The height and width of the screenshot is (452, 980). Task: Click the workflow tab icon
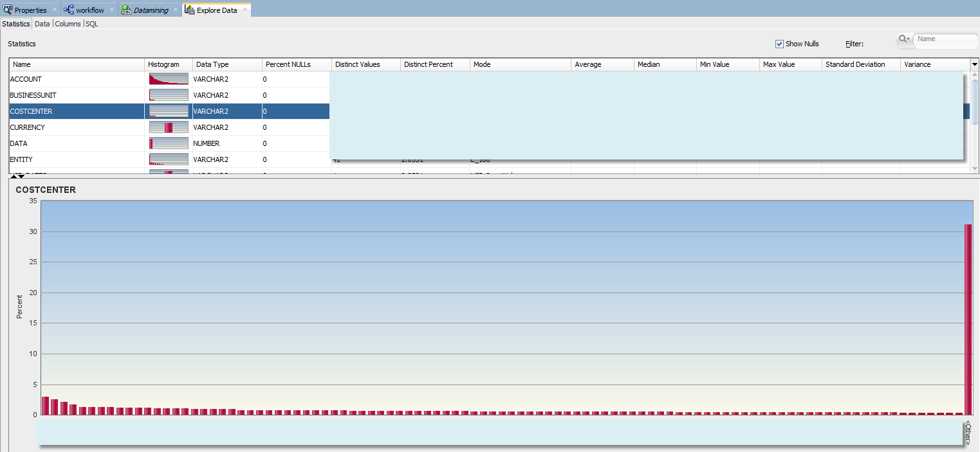pyautogui.click(x=68, y=10)
